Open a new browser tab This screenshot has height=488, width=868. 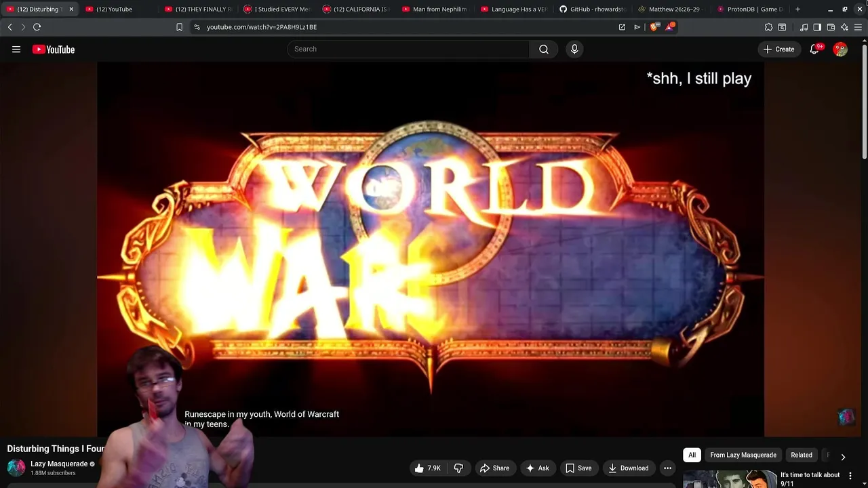(x=797, y=9)
